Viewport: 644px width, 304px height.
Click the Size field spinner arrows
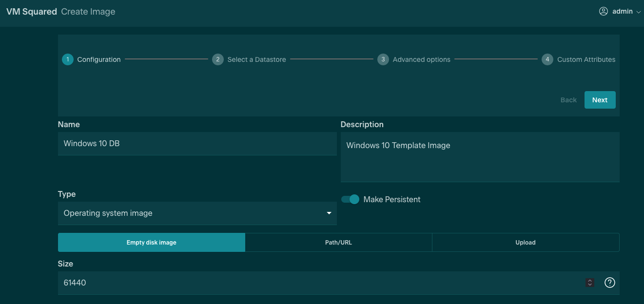point(590,283)
